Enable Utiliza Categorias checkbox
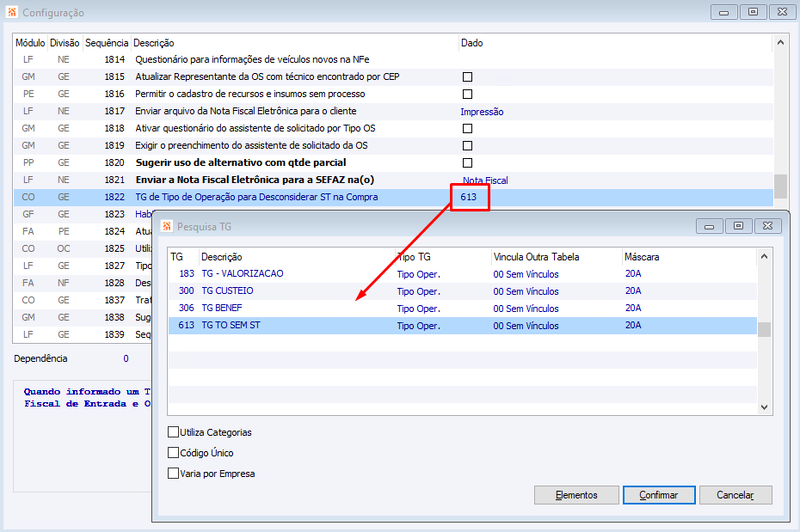 [x=173, y=433]
